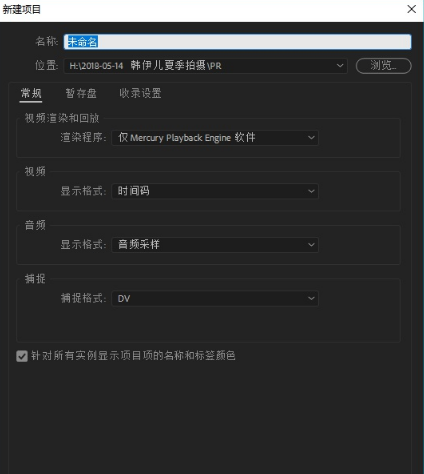Open the 音频 显示格式 音频采样 dropdown
424x474 pixels.
pyautogui.click(x=215, y=245)
